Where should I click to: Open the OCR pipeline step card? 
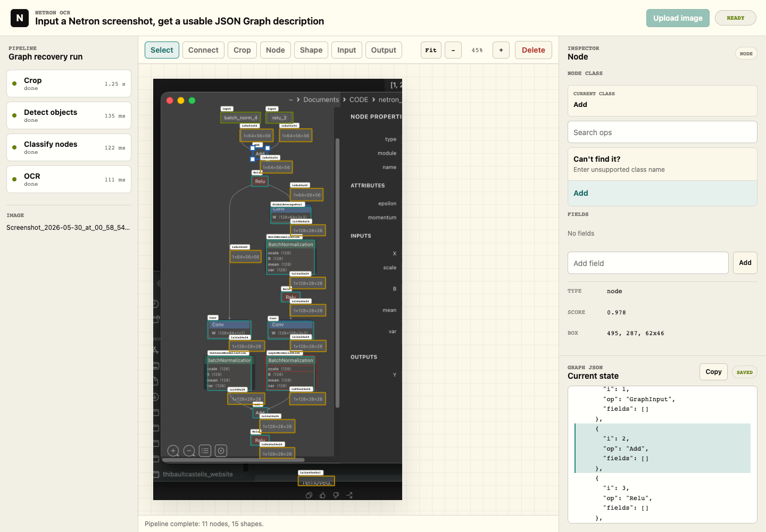(69, 179)
